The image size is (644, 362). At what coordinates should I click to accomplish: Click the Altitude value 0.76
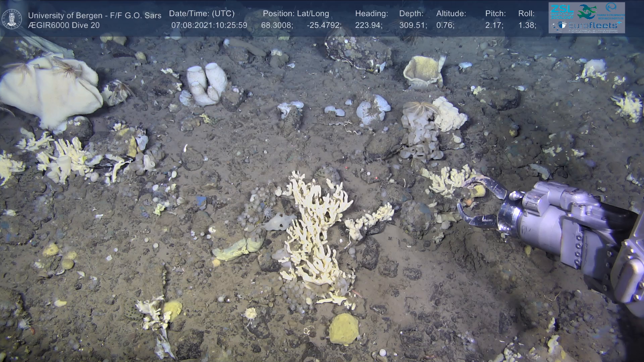pos(445,25)
